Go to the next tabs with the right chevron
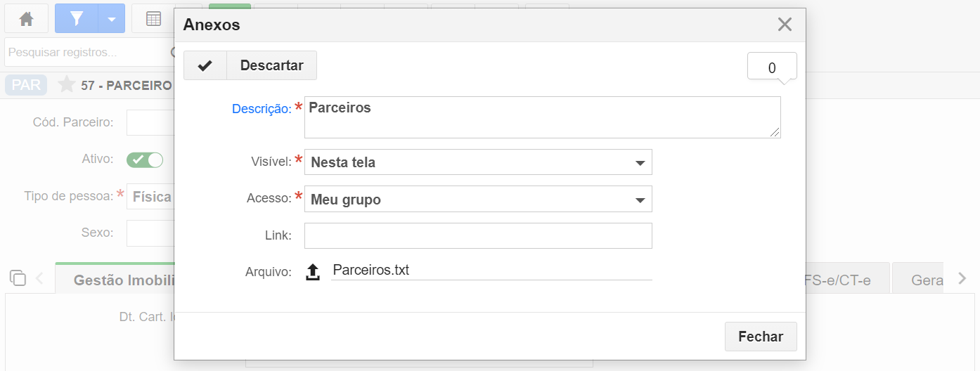 click(x=962, y=278)
